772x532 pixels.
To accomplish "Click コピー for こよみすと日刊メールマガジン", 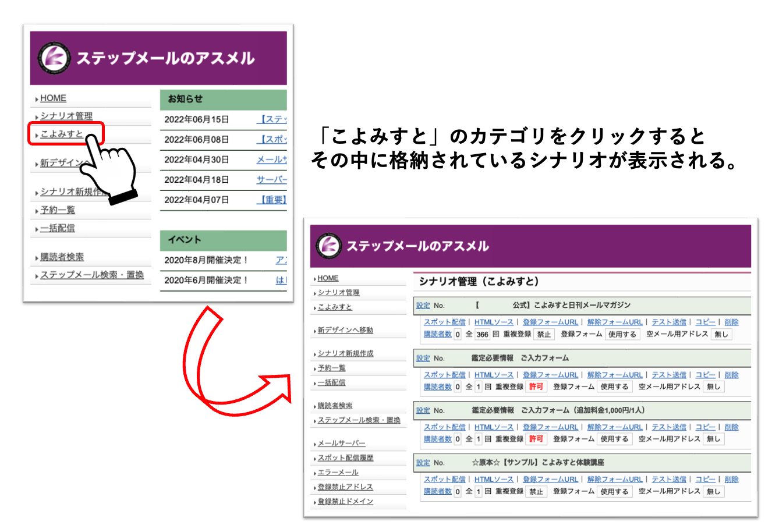I will 706,322.
